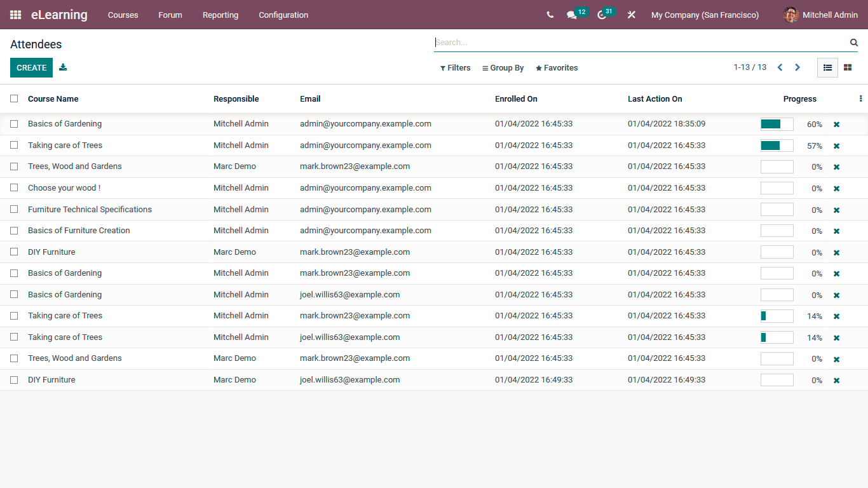Open the activities icon showing 31 items
The image size is (868, 488).
click(601, 15)
